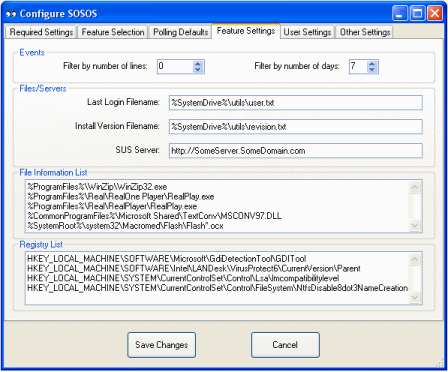Select the MSCONV97.DLL line
448x372 pixels.
[154, 216]
